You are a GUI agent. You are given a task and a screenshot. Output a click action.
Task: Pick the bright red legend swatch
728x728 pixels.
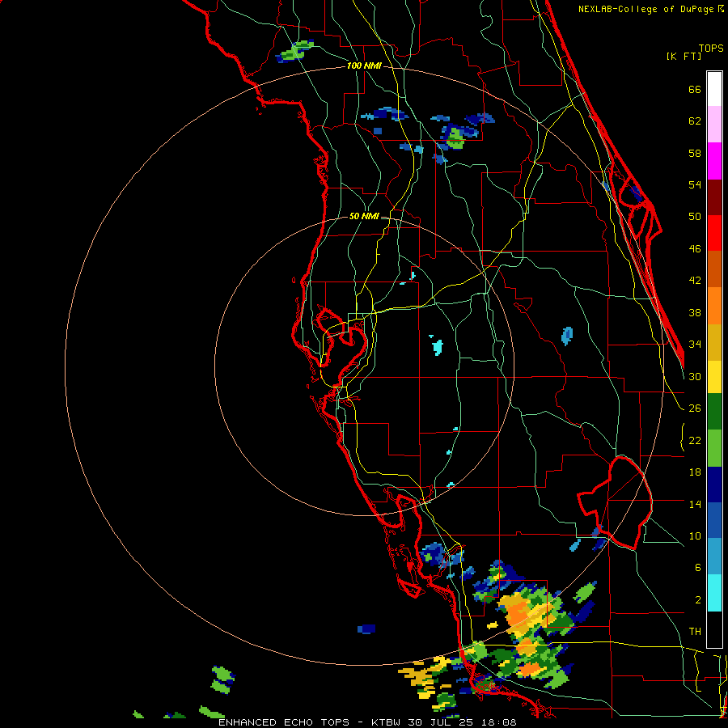[714, 233]
